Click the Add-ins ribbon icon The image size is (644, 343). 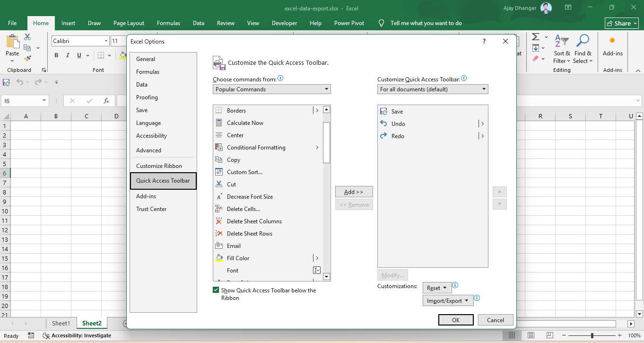[612, 41]
